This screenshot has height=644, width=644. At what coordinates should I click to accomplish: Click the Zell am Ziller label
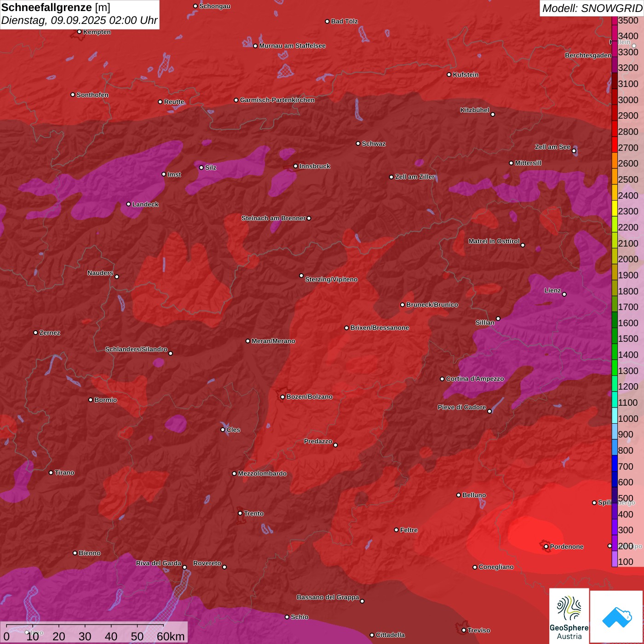415,177
